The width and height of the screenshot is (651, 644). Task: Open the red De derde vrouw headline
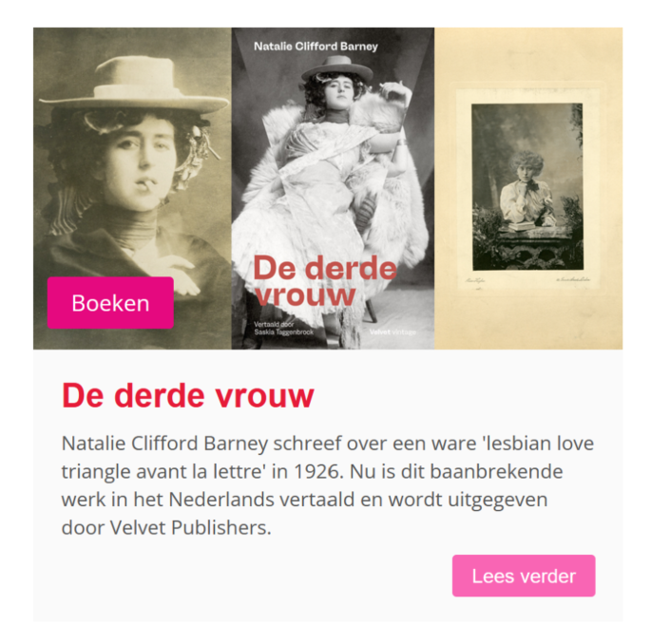[x=187, y=395]
